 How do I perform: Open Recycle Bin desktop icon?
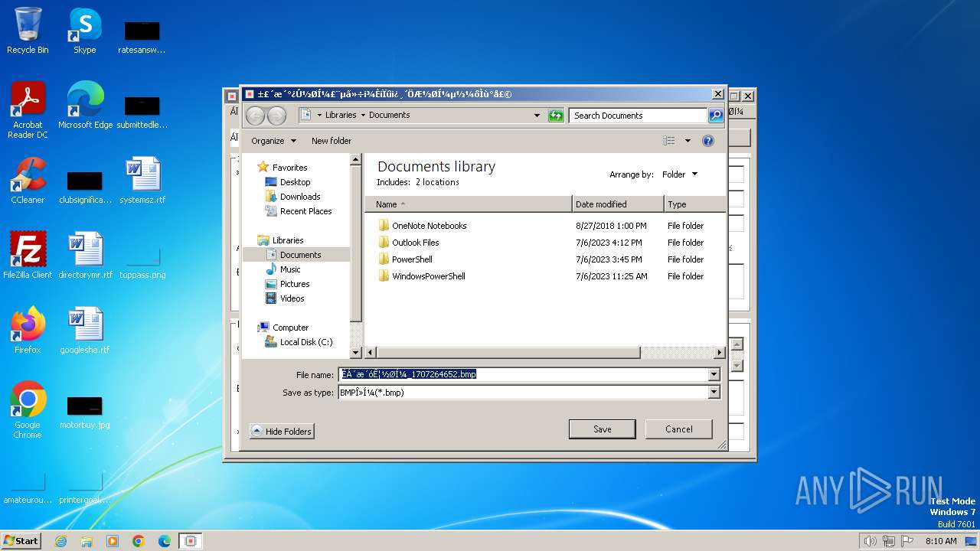(28, 31)
